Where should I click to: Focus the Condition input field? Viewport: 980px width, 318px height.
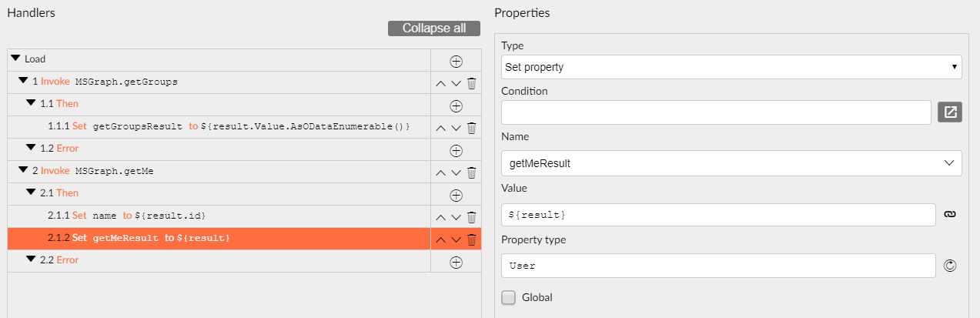716,112
